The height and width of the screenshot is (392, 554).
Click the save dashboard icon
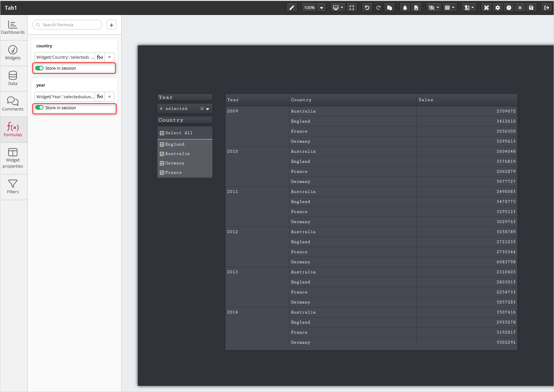pos(531,8)
